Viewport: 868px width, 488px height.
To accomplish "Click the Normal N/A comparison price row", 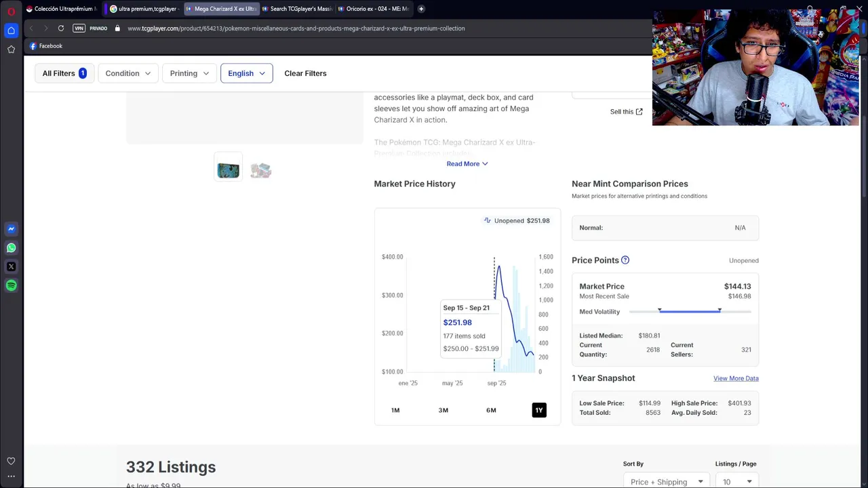I will 665,228.
